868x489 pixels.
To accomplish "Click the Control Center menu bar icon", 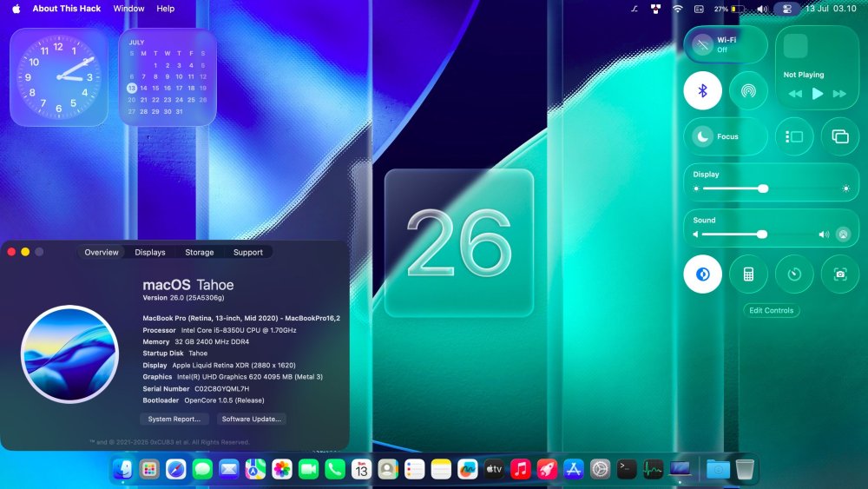I will click(786, 9).
